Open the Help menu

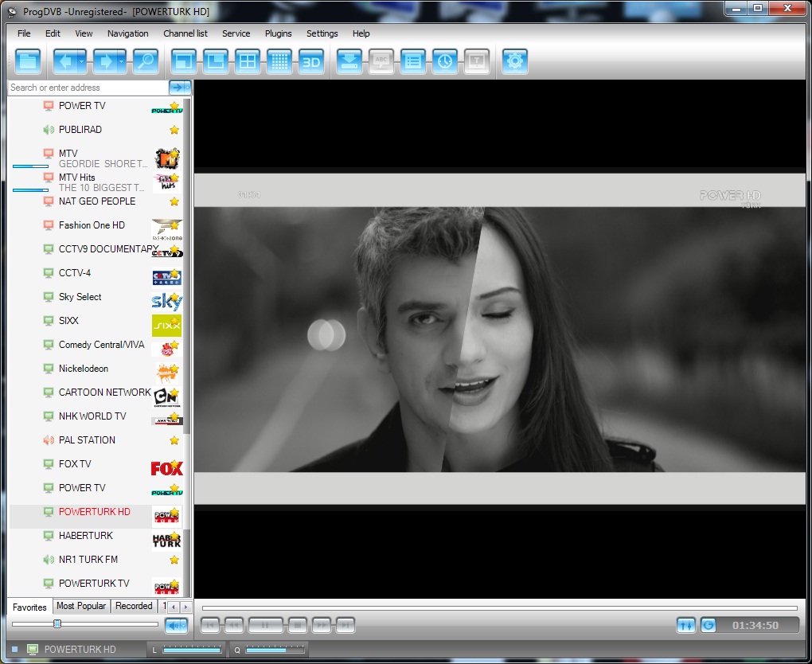click(x=361, y=33)
